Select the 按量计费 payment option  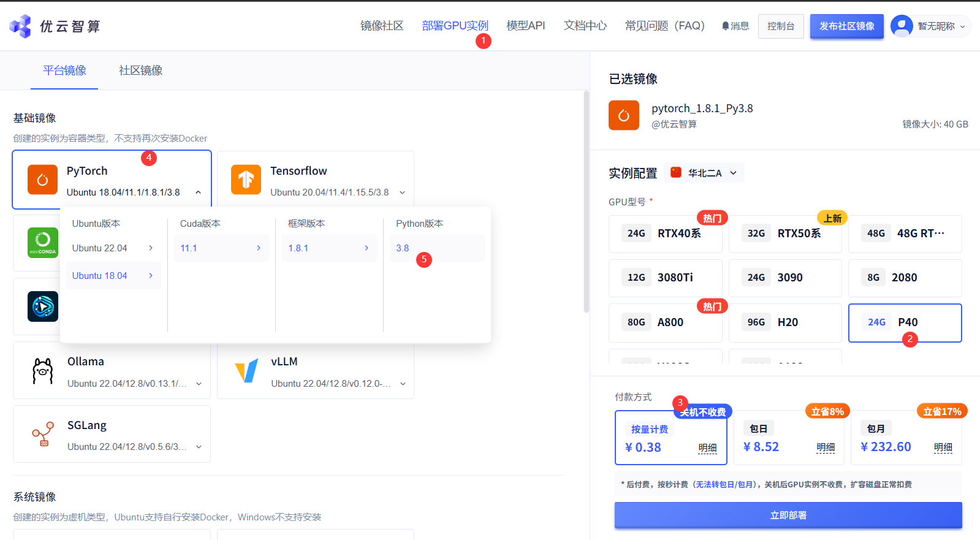pos(671,438)
